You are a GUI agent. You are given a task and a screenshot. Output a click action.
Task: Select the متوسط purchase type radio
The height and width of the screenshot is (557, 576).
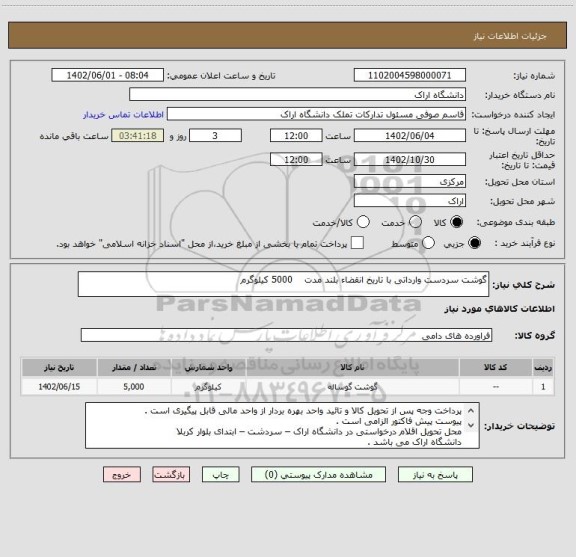click(x=428, y=243)
